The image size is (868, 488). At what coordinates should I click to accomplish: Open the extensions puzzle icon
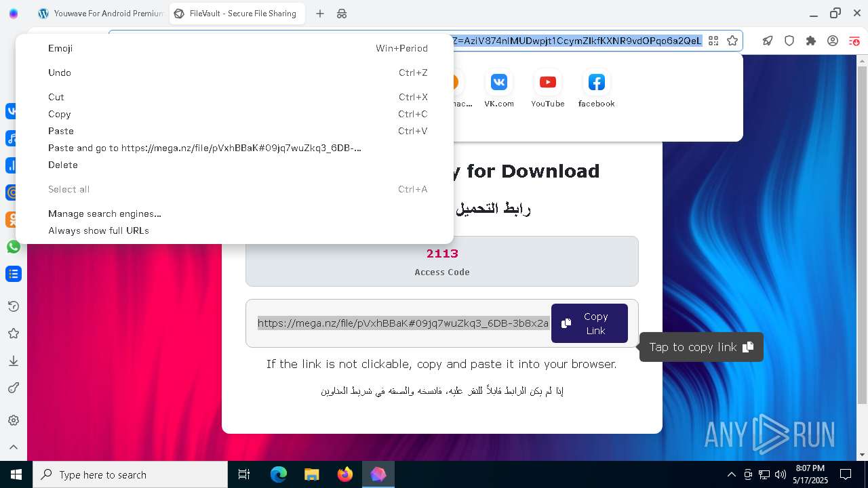point(811,41)
